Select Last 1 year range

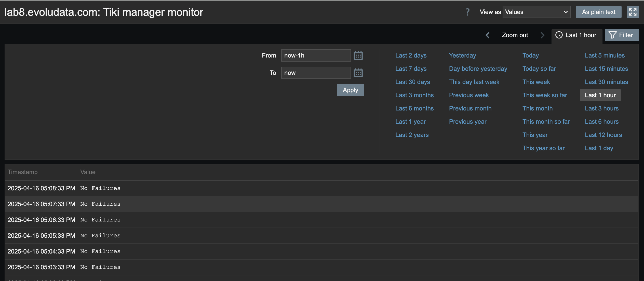(x=410, y=122)
